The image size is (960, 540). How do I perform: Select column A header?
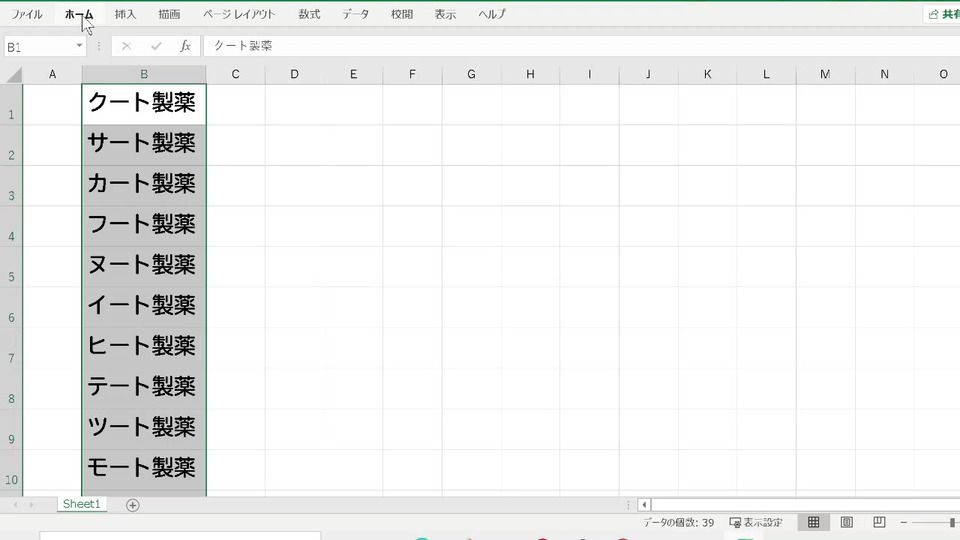pos(52,74)
